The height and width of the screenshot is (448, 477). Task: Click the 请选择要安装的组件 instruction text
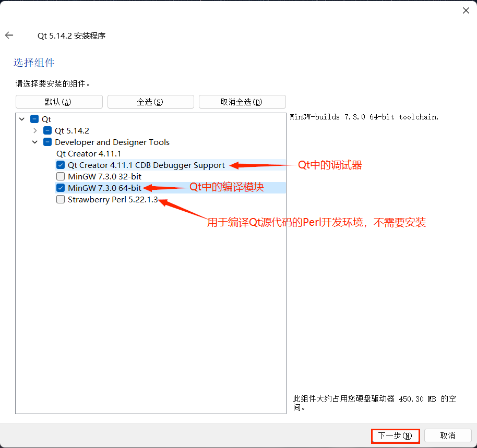point(53,83)
